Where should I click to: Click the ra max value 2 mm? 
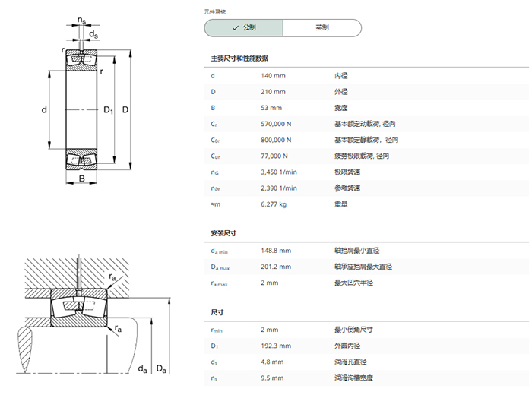[269, 283]
